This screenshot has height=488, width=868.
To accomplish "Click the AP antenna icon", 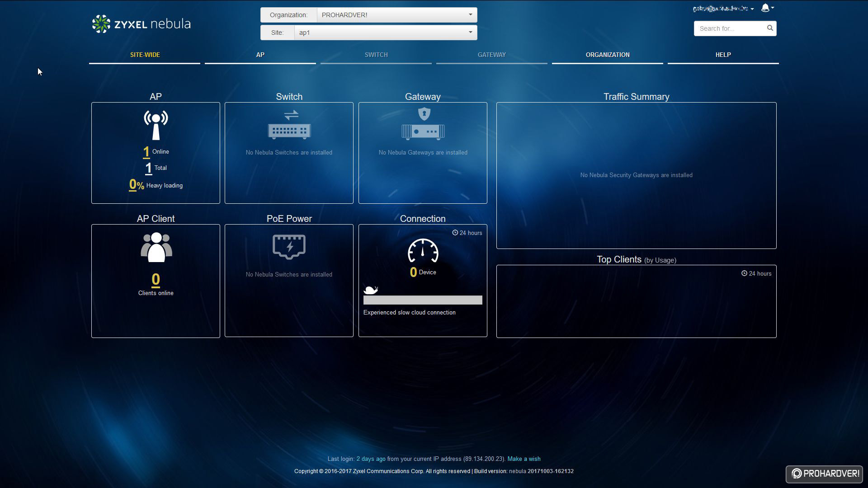I will [156, 125].
